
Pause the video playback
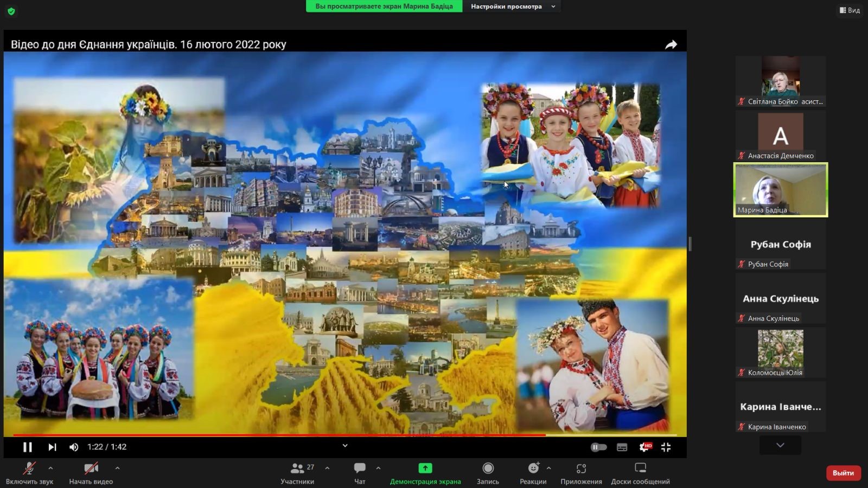tap(27, 447)
